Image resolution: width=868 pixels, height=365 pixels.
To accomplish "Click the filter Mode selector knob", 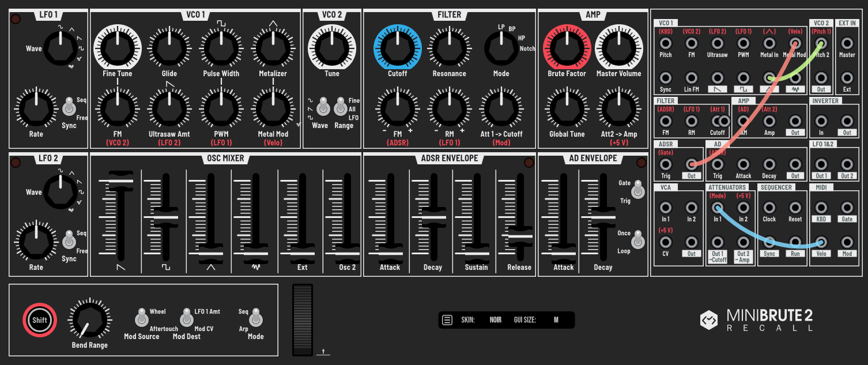I will (501, 47).
